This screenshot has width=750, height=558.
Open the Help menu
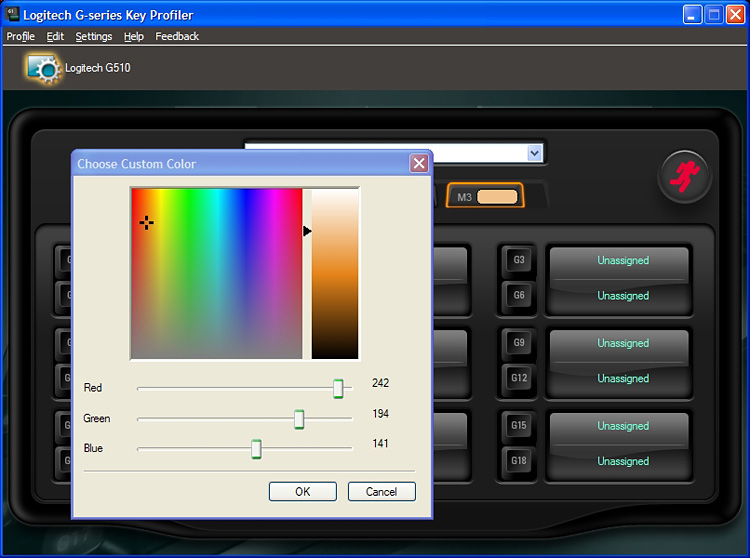pos(133,36)
